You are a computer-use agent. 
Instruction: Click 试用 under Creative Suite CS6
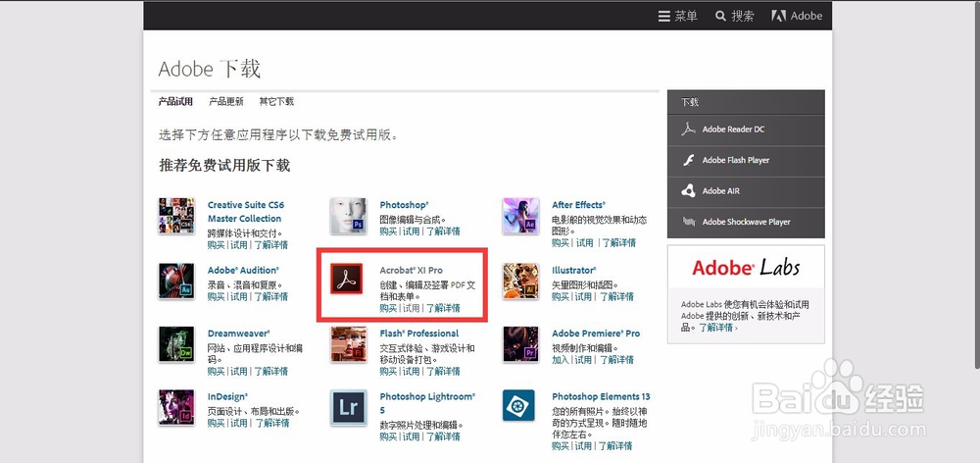(x=239, y=245)
